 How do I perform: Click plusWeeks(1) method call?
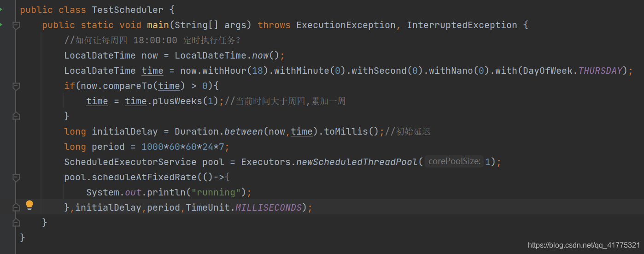coord(186,101)
